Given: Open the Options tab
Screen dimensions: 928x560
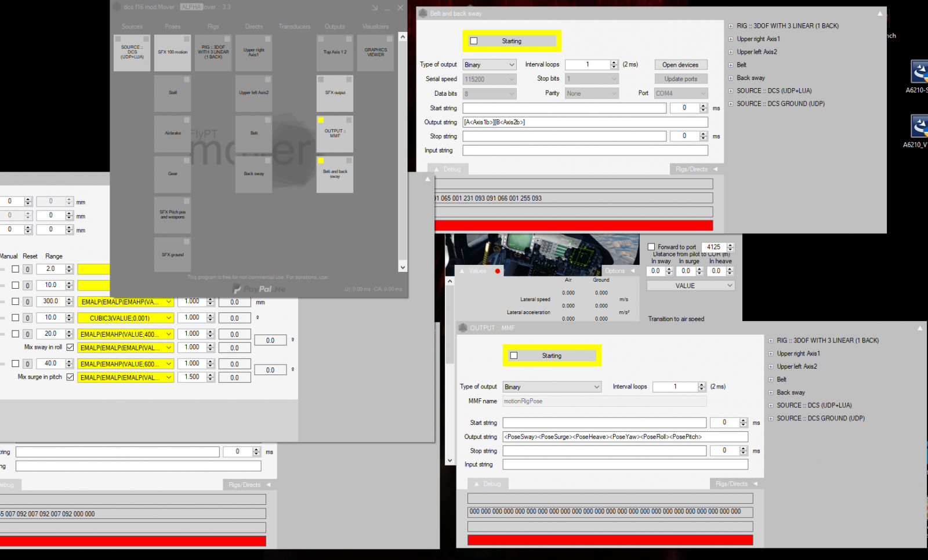Looking at the screenshot, I should click(618, 271).
